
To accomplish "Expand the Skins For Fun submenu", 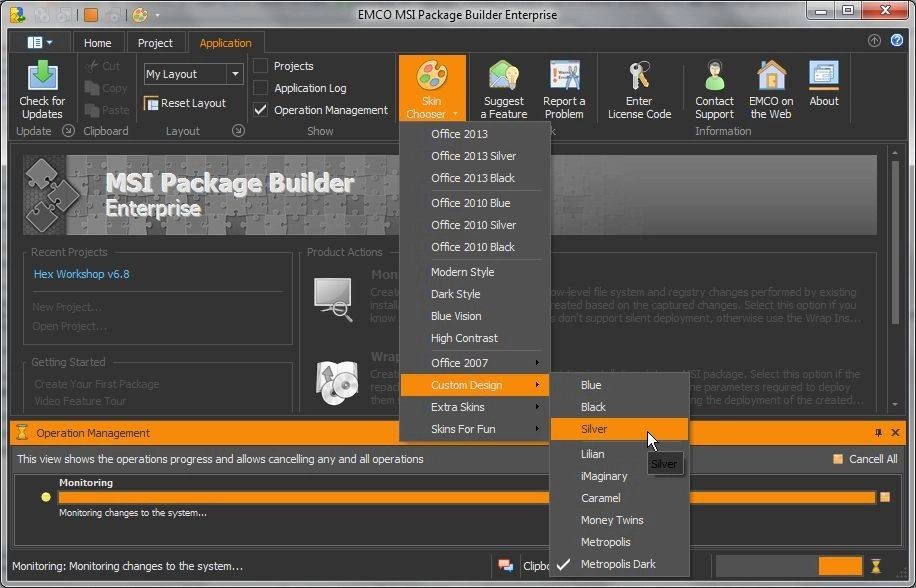I will [474, 429].
